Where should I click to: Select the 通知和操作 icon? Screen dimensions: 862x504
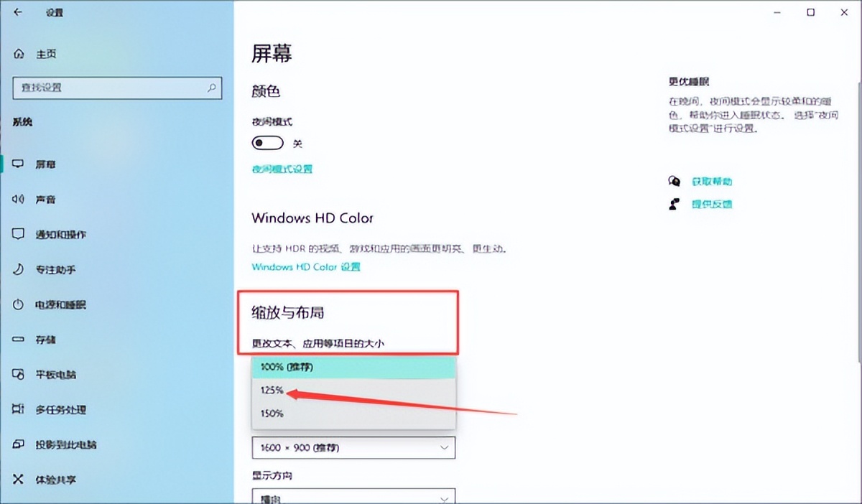(x=19, y=234)
